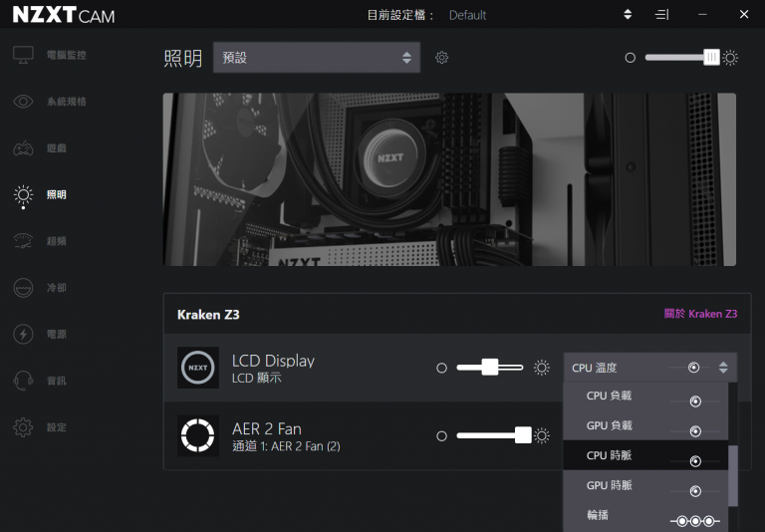Minimize the NZXT CAM window
The height and width of the screenshot is (532, 765).
702,15
